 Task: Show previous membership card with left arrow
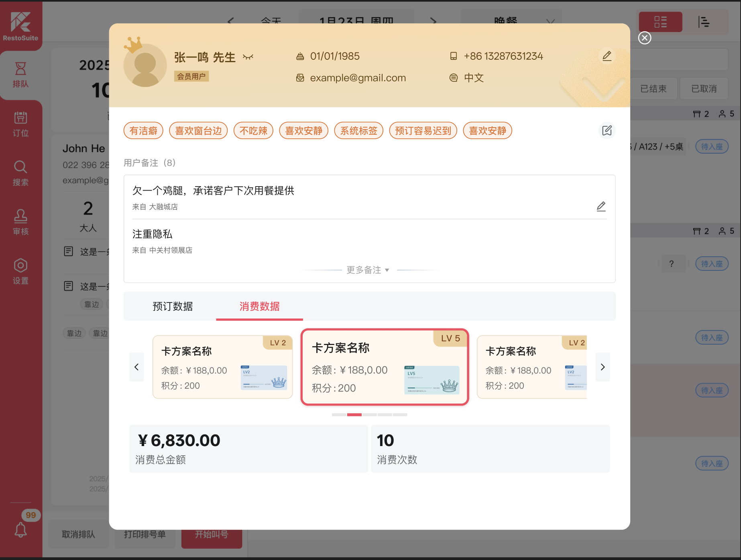[136, 367]
